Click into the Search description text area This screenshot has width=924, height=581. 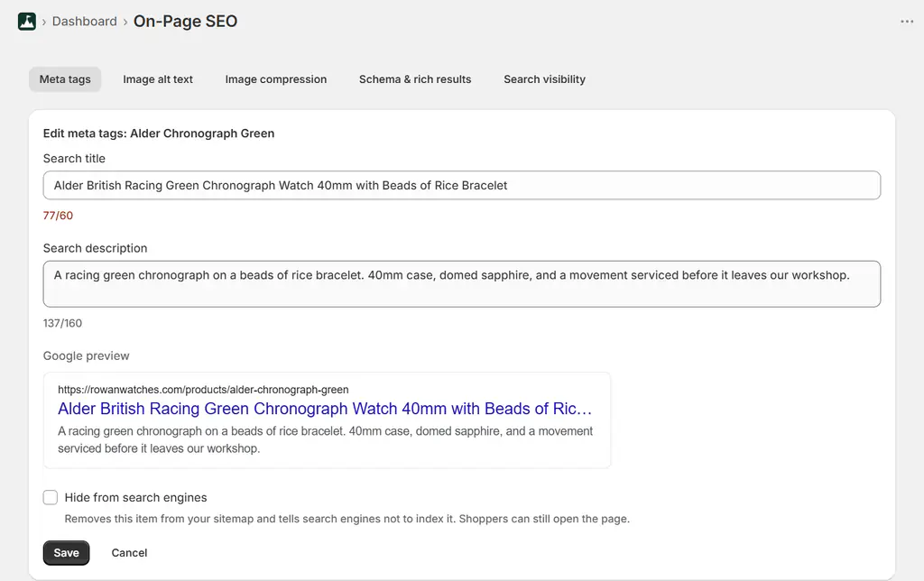click(x=462, y=284)
